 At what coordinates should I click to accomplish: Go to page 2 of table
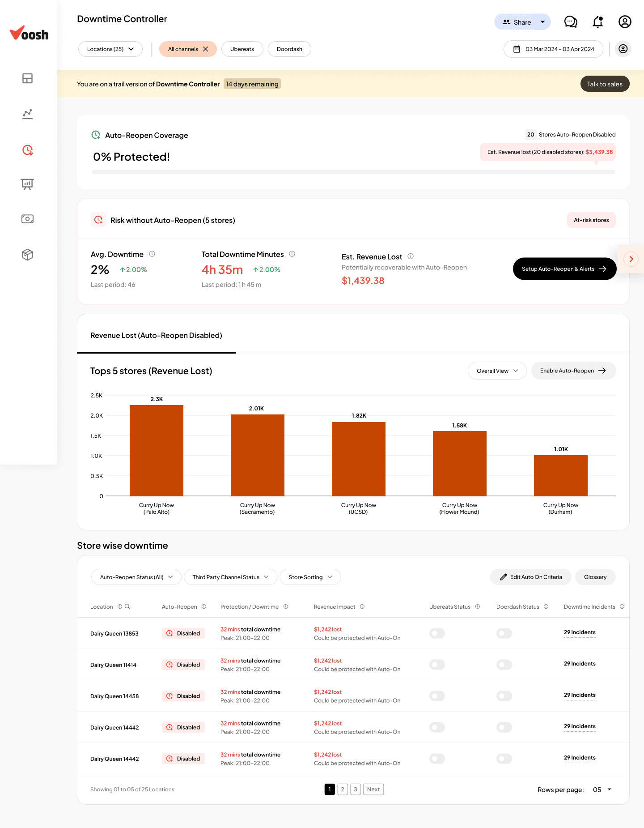coord(343,790)
